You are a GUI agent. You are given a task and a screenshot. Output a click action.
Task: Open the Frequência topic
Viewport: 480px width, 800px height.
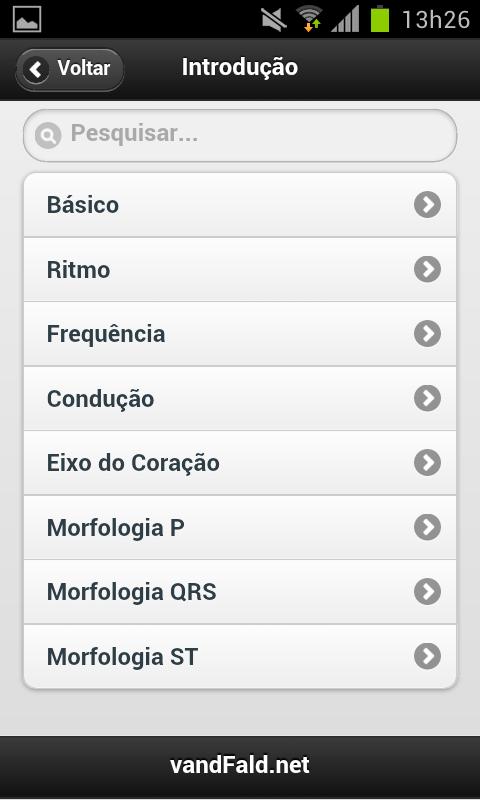(x=240, y=334)
